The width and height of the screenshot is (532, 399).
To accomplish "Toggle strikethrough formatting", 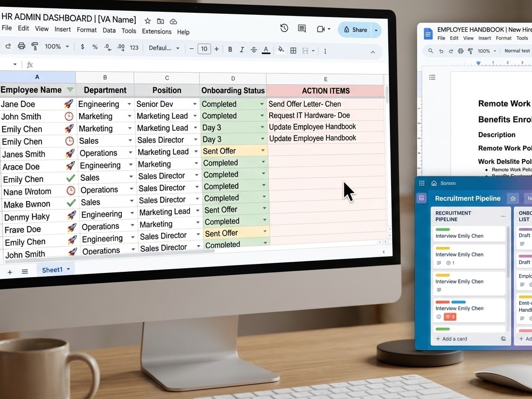I will pos(254,50).
